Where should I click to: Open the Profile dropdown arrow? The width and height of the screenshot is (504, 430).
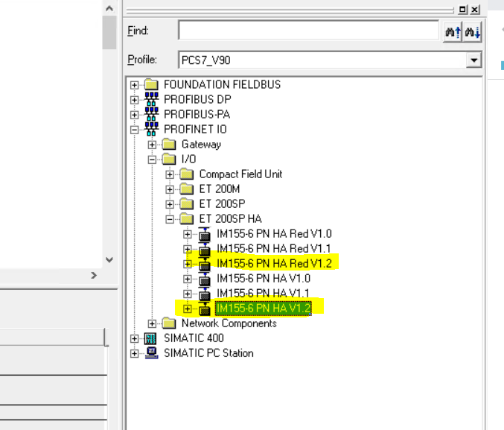[473, 60]
